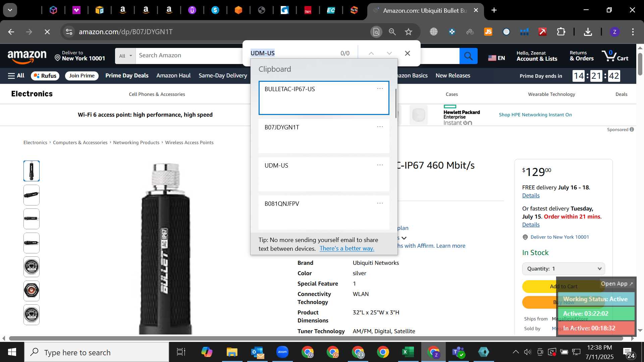Click the Amazon logo
Viewport: 644px width, 362px height.
click(x=27, y=56)
